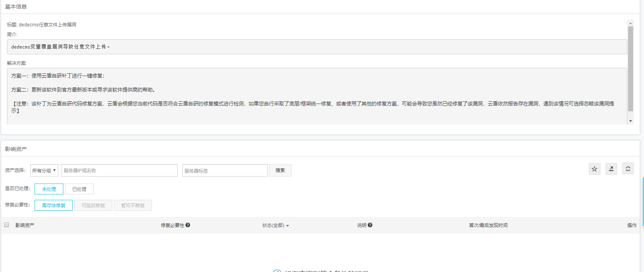The width and height of the screenshot is (644, 272).
Task: Click the info panel scrollbar thumb
Action: tap(630, 69)
